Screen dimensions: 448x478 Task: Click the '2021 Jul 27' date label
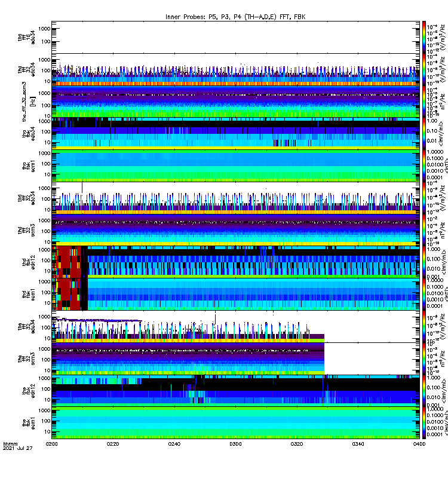(x=18, y=448)
